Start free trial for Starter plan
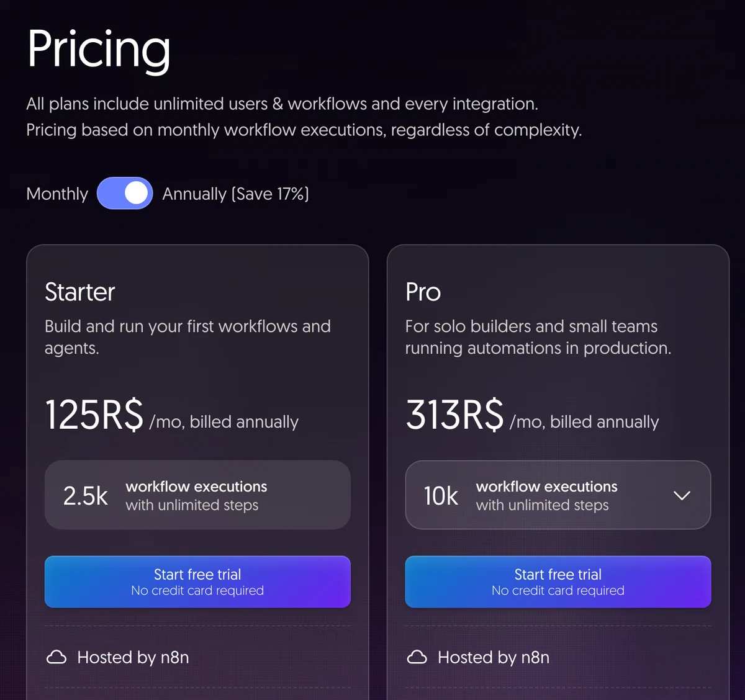 (197, 581)
